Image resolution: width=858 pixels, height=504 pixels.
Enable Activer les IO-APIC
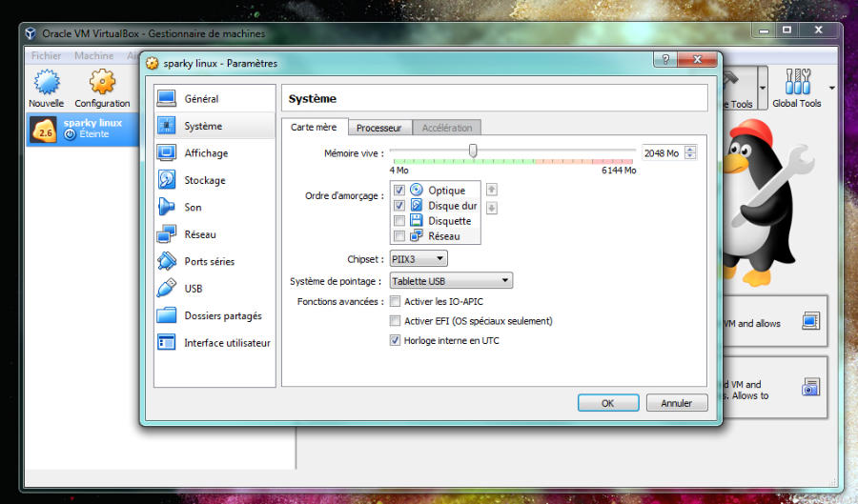point(395,301)
